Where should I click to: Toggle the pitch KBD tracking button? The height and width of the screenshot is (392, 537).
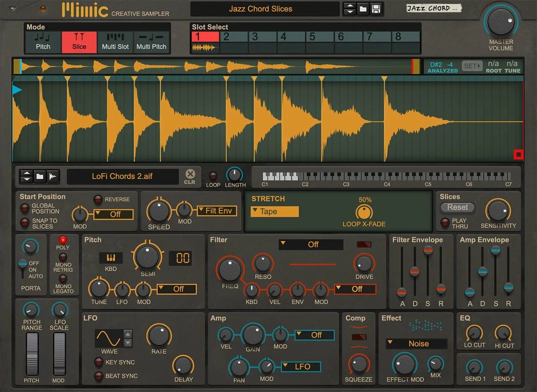click(x=111, y=258)
